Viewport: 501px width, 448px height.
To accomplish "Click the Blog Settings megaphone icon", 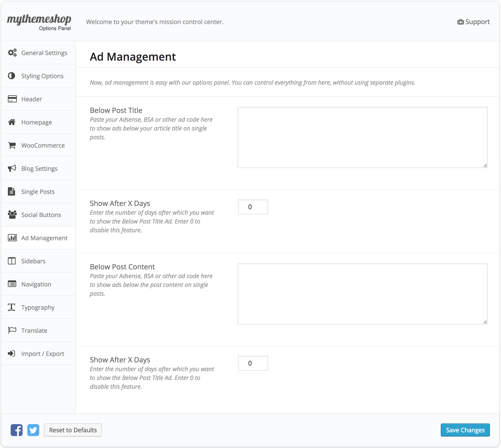I will coord(12,168).
